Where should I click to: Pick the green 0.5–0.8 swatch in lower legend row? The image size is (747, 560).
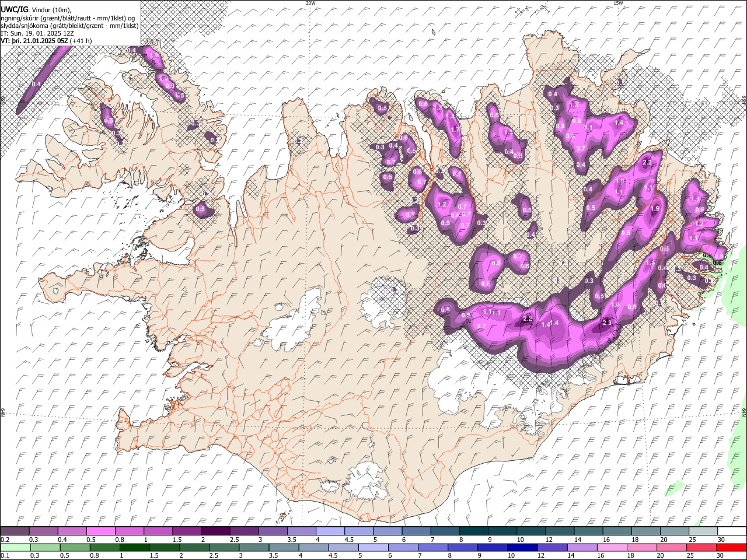[x=75, y=547]
